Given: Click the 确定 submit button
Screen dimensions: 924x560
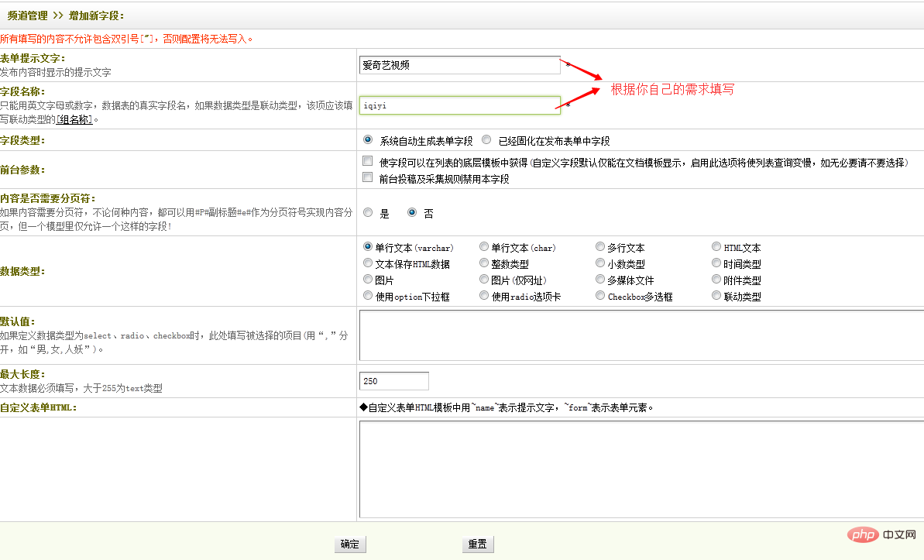Looking at the screenshot, I should [x=350, y=544].
